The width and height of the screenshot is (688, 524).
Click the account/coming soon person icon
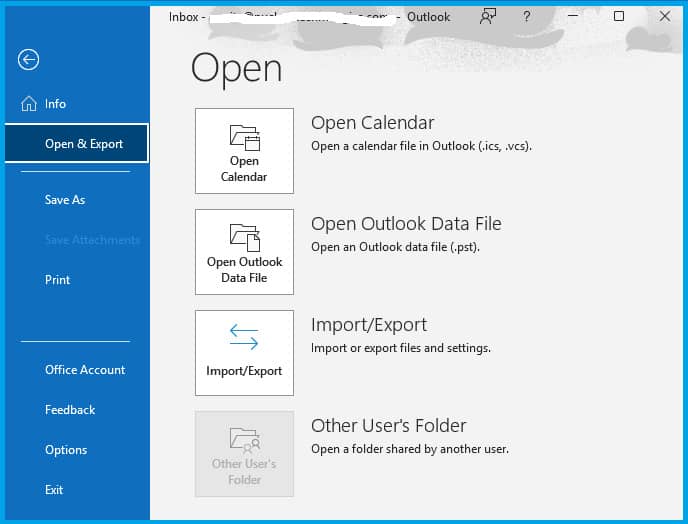[487, 17]
